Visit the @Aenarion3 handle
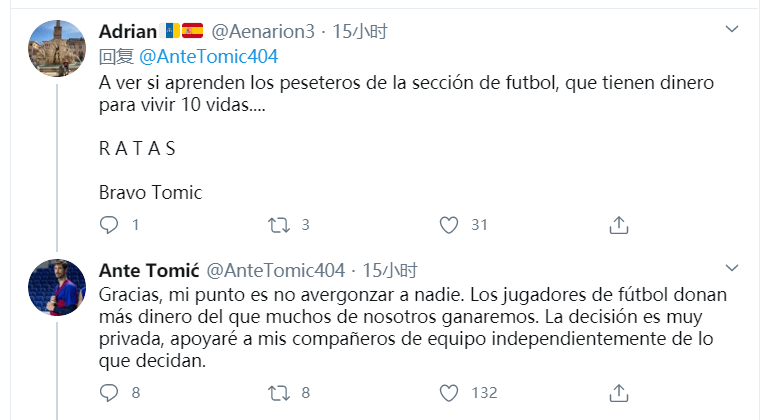Image resolution: width=767 pixels, height=420 pixels. click(x=262, y=32)
